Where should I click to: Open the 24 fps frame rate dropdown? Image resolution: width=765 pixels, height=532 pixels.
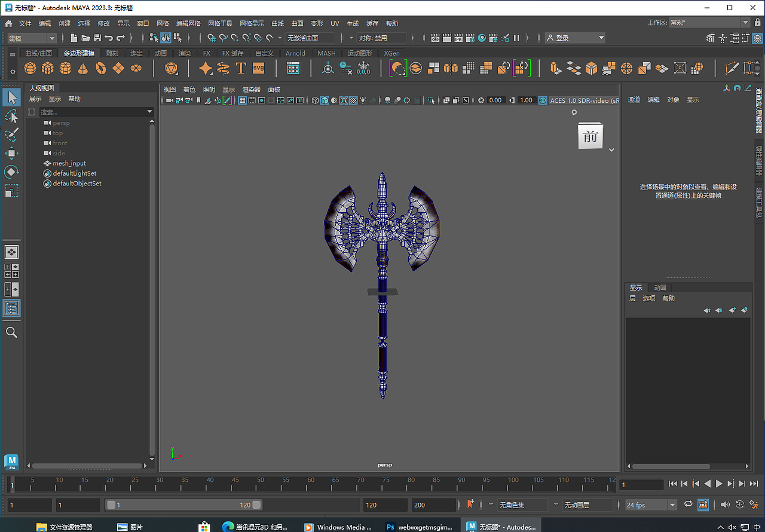tap(650, 505)
